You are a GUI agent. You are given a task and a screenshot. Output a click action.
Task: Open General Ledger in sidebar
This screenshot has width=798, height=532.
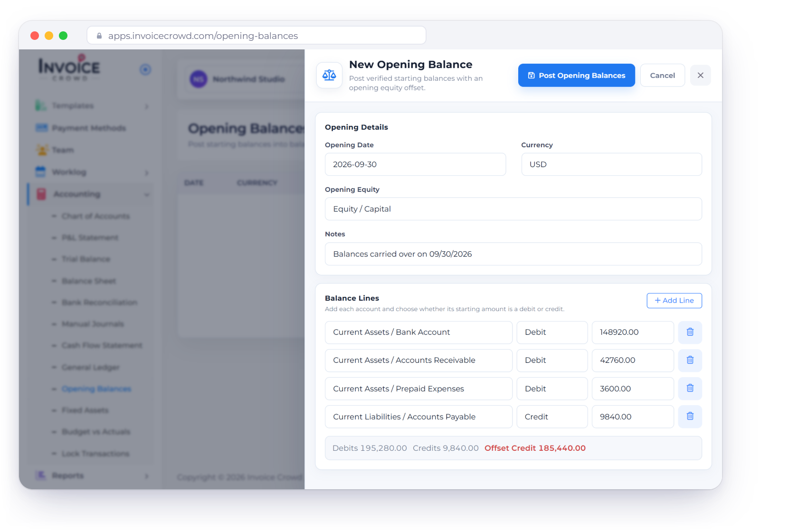pos(90,367)
